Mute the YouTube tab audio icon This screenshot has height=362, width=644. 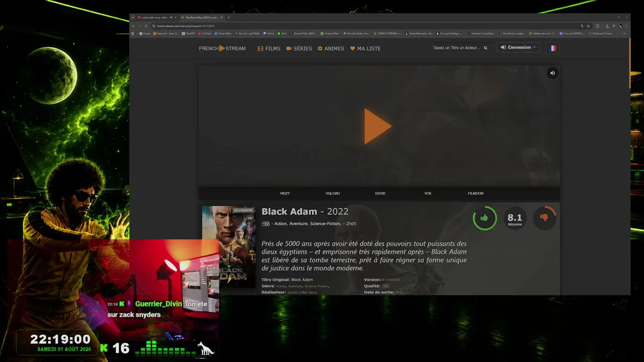171,18
